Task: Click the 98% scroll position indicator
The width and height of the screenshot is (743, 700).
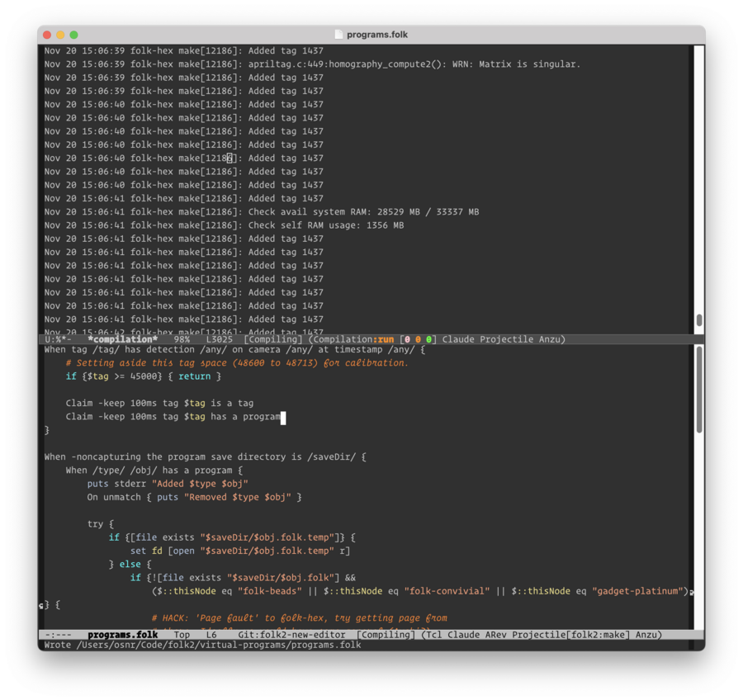Action: [181, 339]
